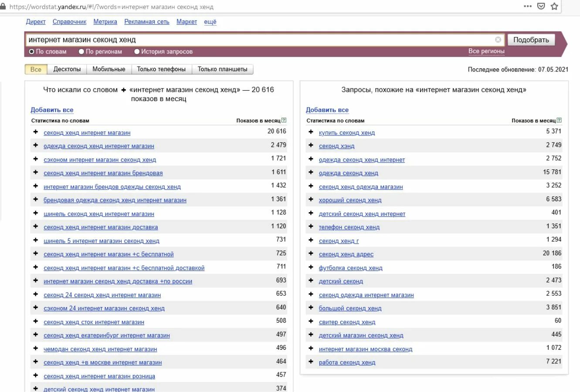Select the 'История запросов' radio option
The height and width of the screenshot is (392, 580).
pos(137,51)
